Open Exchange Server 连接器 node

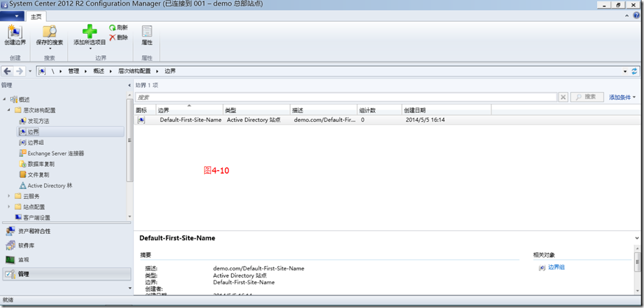[51, 153]
